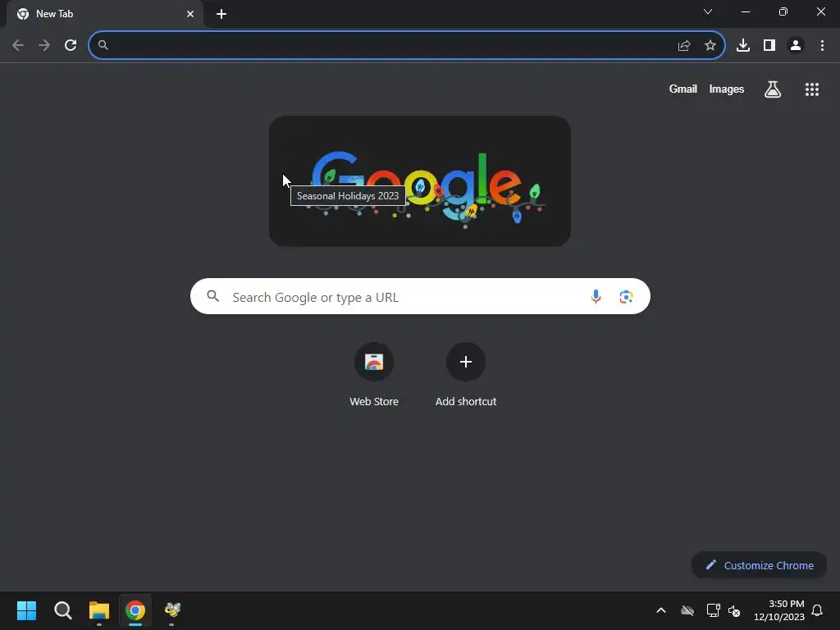Close the New Tab tab

[190, 15]
